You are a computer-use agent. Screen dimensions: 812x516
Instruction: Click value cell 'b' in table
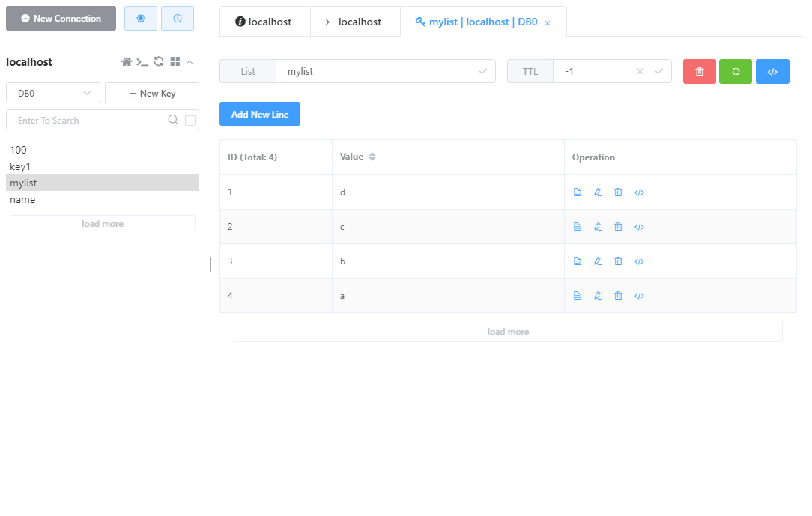448,261
